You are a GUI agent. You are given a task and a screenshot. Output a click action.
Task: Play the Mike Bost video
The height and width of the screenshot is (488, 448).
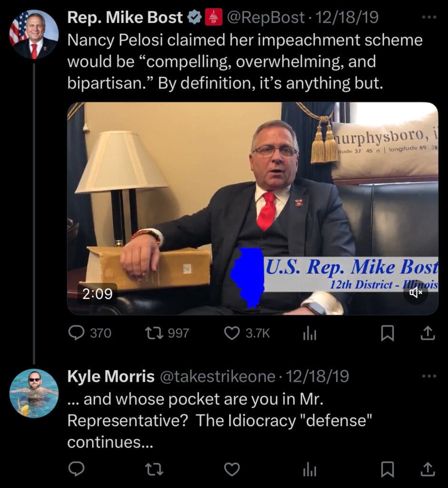click(252, 208)
